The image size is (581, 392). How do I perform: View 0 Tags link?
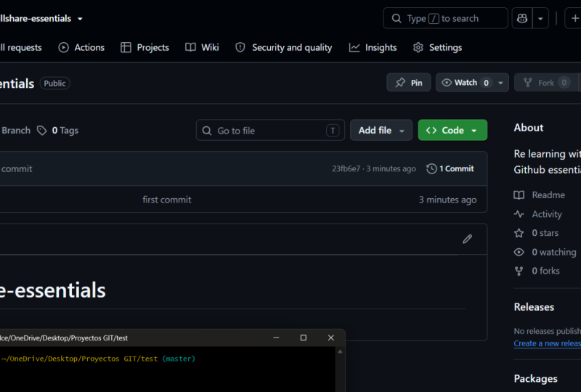click(x=58, y=131)
